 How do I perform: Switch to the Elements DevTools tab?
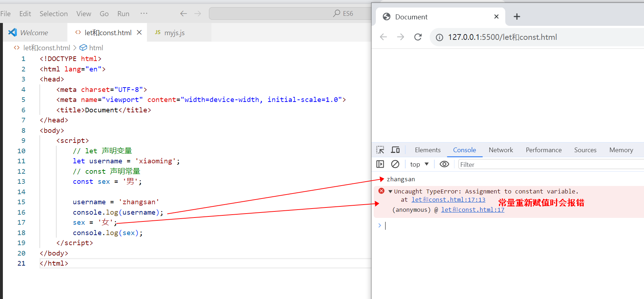428,150
